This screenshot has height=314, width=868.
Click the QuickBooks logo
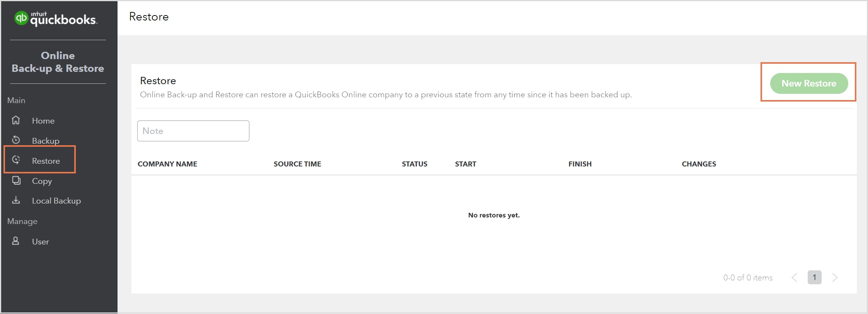21,17
